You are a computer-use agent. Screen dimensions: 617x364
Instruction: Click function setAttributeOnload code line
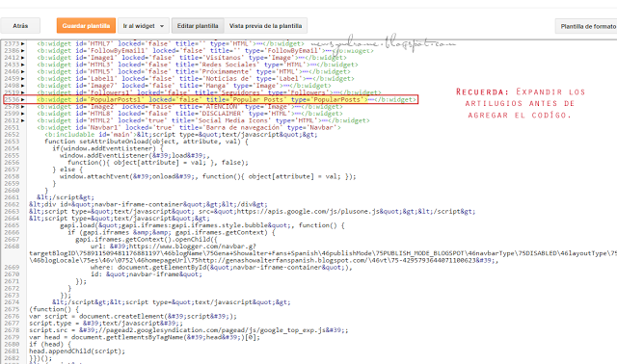click(x=147, y=142)
